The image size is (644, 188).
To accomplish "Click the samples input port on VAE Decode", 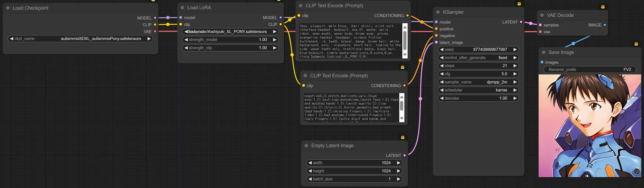I will click(x=540, y=25).
